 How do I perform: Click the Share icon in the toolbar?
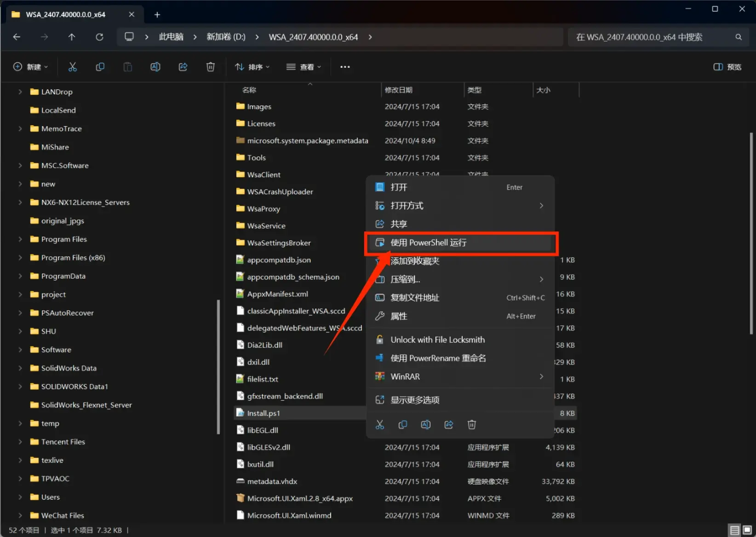pyautogui.click(x=183, y=67)
